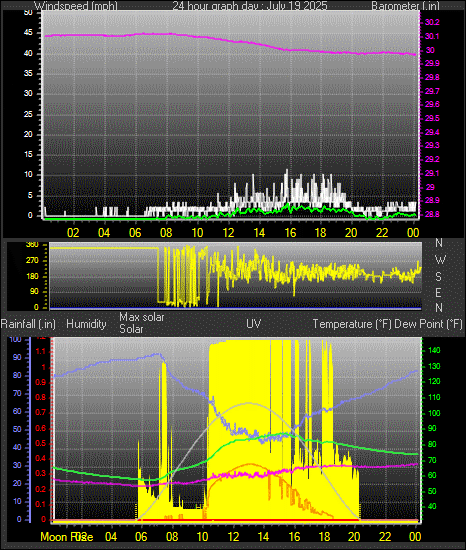Click the S compass label on direction graph
The width and height of the screenshot is (466, 550).
click(438, 276)
